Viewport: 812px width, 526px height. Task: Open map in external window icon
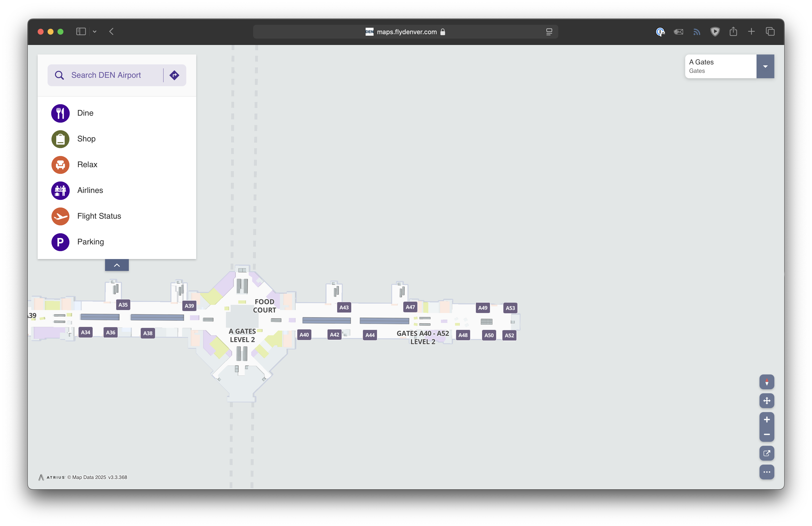[x=766, y=453]
